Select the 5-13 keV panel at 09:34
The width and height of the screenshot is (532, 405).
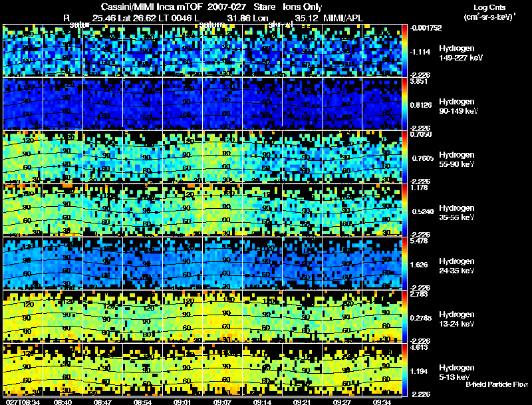(382, 370)
